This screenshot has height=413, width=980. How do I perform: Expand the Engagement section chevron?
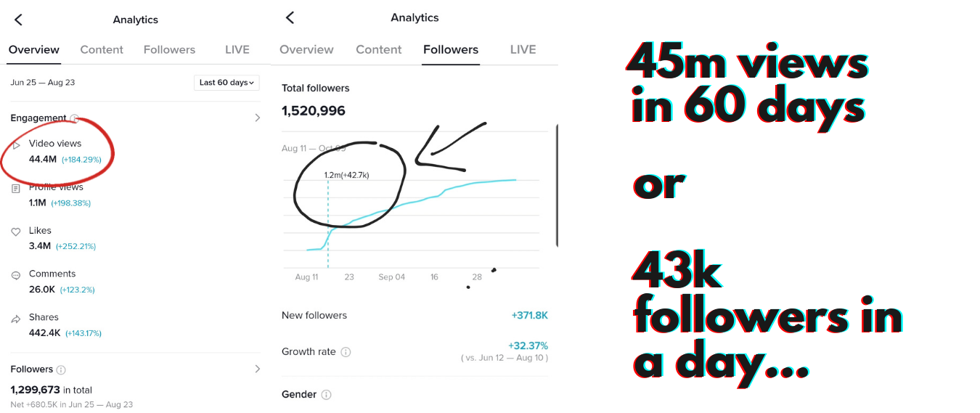pyautogui.click(x=257, y=118)
